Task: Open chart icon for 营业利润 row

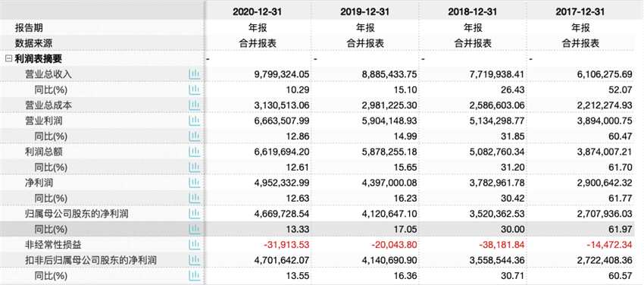Action: pyautogui.click(x=194, y=121)
